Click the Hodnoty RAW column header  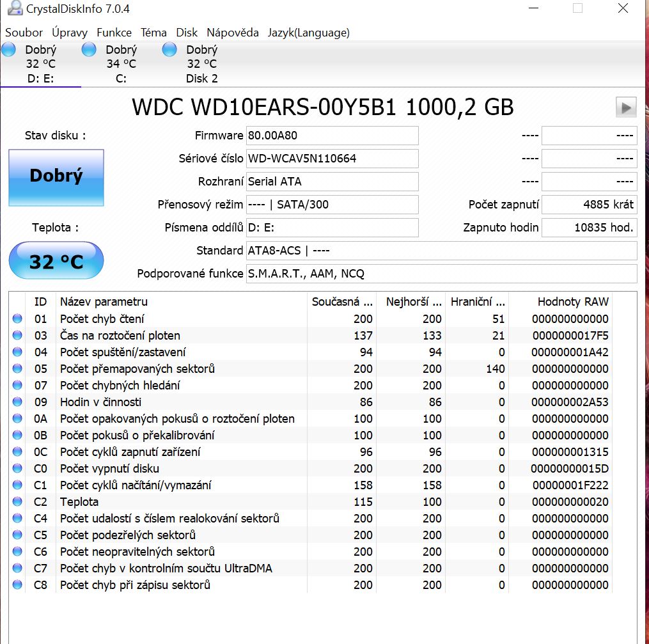[573, 302]
